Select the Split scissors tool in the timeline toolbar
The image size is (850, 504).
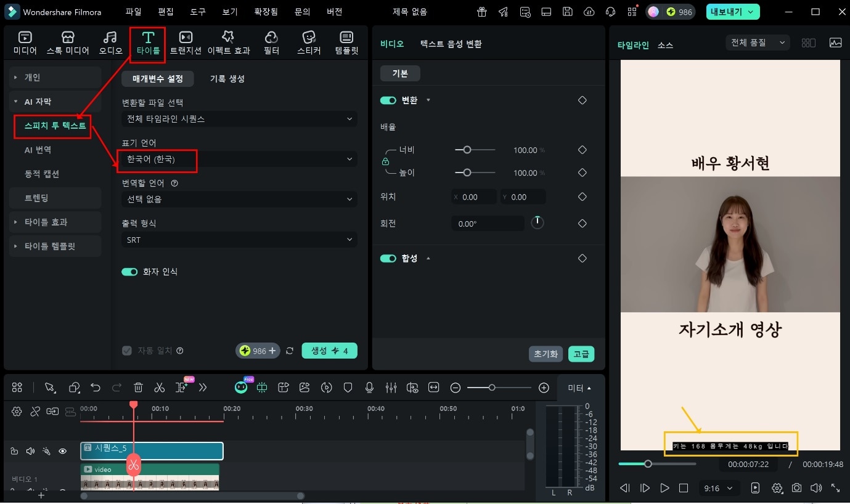[160, 387]
